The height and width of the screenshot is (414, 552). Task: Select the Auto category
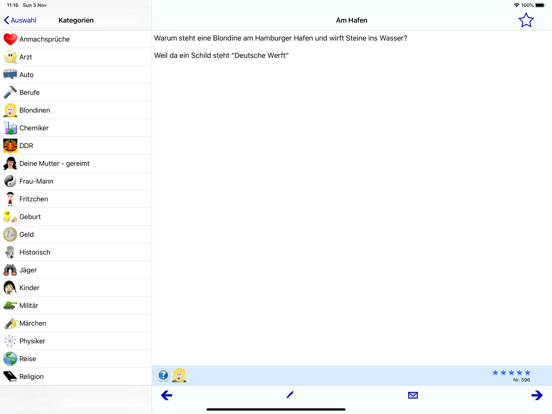(x=76, y=75)
